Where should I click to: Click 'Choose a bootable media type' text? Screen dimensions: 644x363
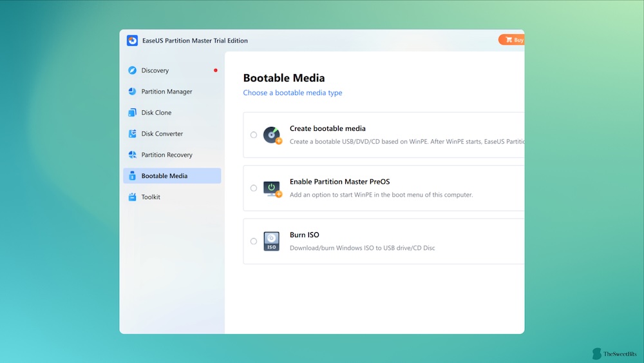(x=292, y=92)
